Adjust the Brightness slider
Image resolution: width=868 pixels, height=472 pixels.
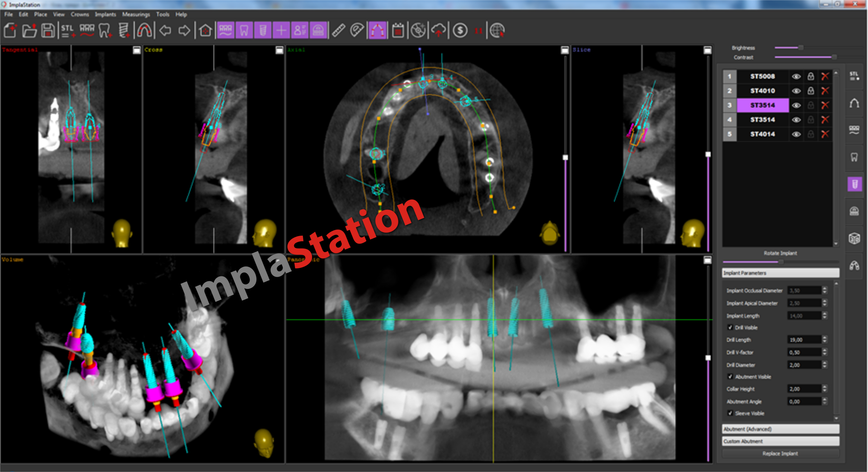point(801,48)
